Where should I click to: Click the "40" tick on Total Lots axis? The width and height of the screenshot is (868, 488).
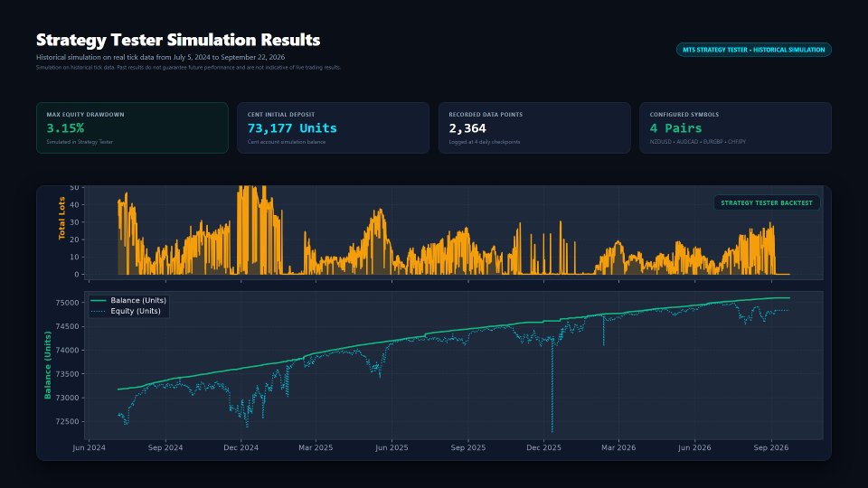[x=75, y=205]
